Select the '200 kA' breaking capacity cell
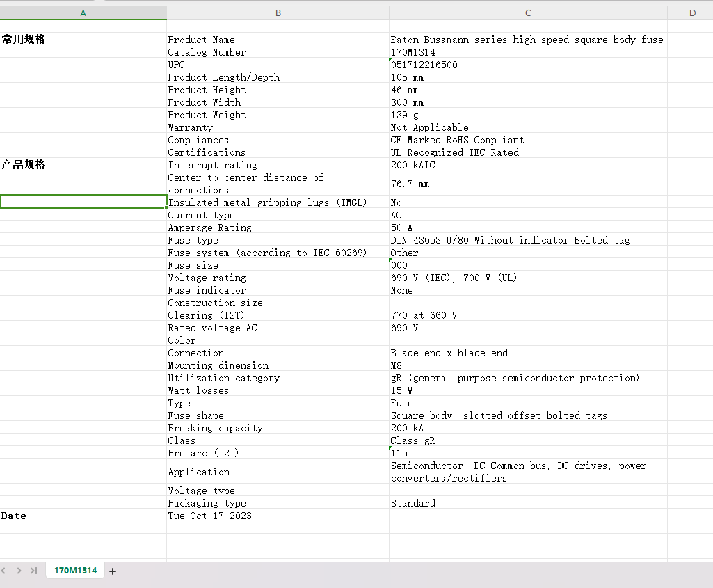 click(528, 427)
